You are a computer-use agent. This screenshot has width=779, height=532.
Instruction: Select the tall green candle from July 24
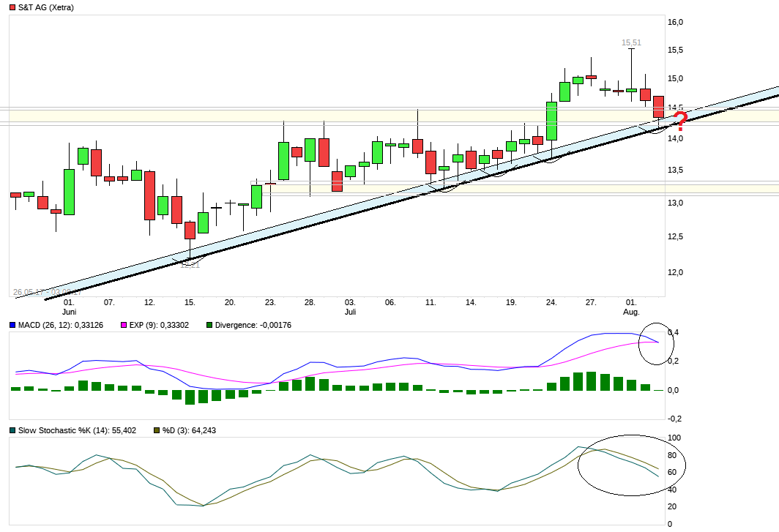(x=551, y=121)
